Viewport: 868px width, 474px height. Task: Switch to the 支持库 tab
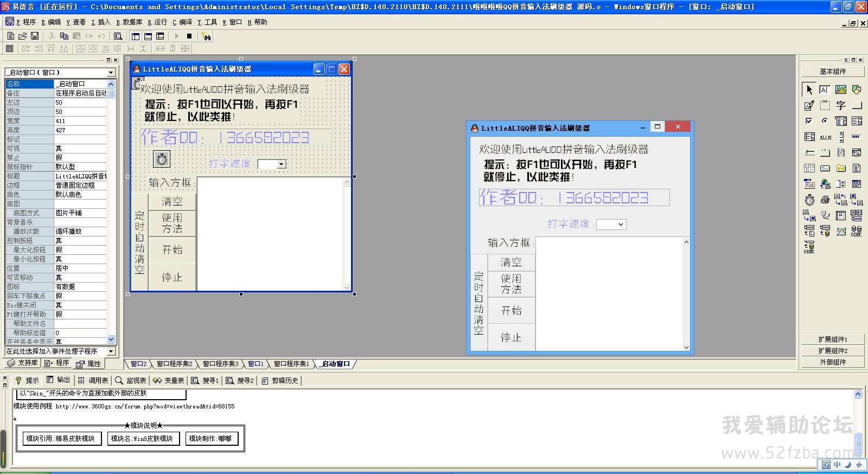coord(23,363)
